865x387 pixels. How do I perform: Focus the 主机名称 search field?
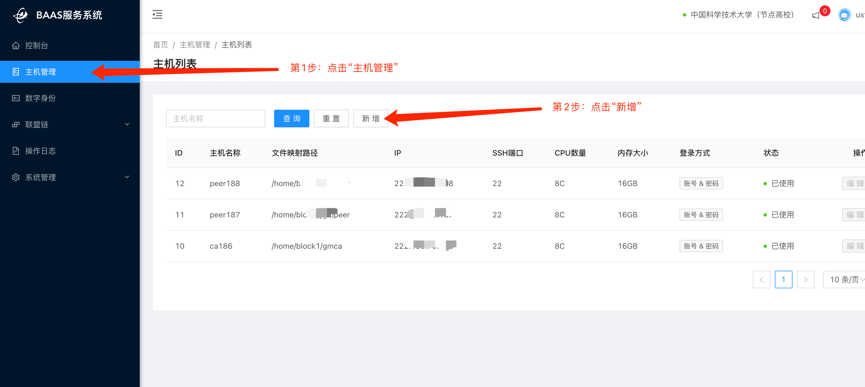(216, 119)
